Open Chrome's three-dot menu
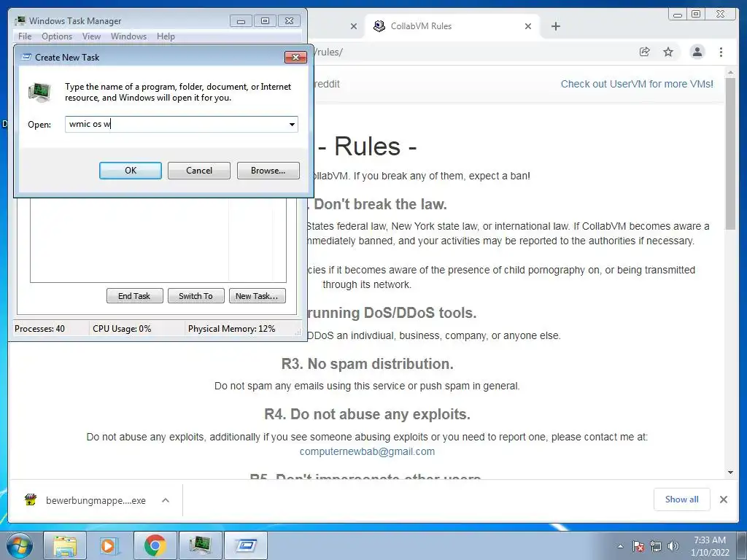This screenshot has width=747, height=560. [721, 52]
